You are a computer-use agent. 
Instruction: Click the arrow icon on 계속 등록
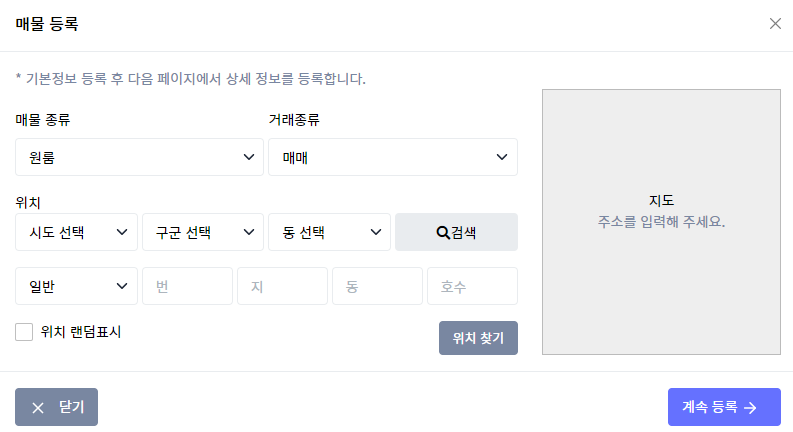[x=751, y=408]
